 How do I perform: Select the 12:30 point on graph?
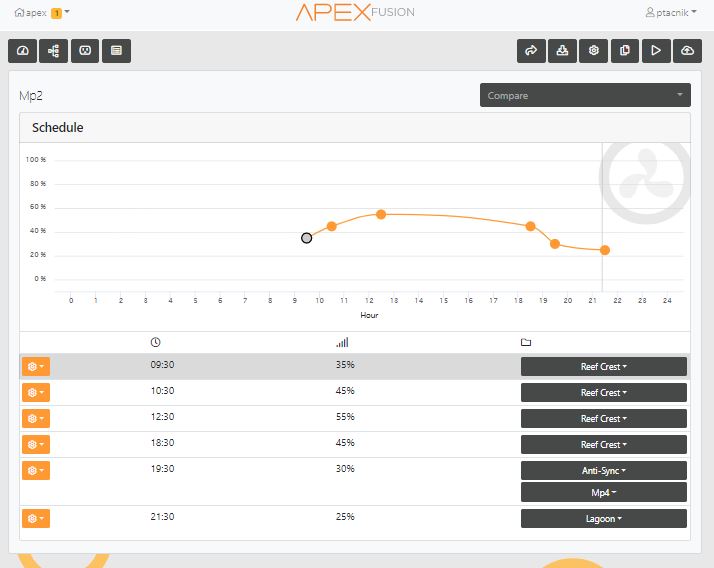pos(381,215)
